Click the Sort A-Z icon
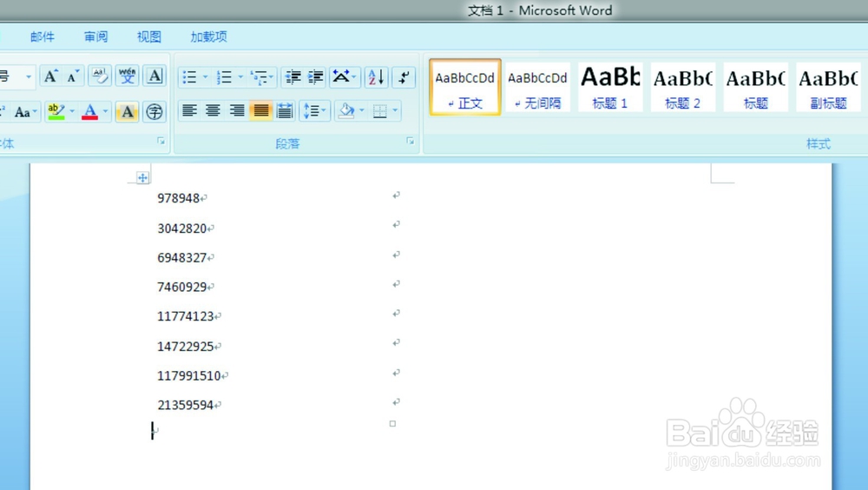The height and width of the screenshot is (490, 868). coord(376,77)
